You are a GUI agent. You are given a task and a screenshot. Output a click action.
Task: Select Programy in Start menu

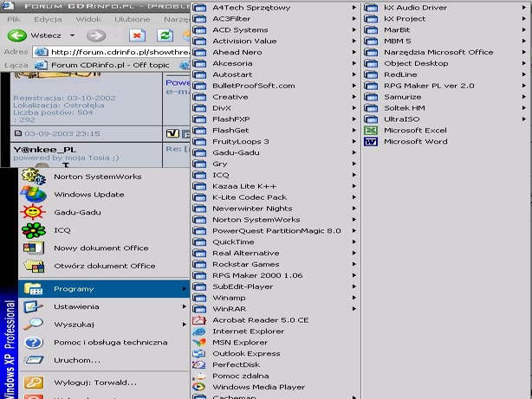click(104, 289)
